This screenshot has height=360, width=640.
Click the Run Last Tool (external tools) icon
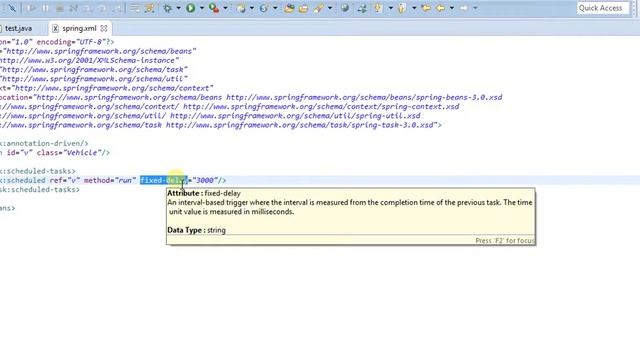214,8
